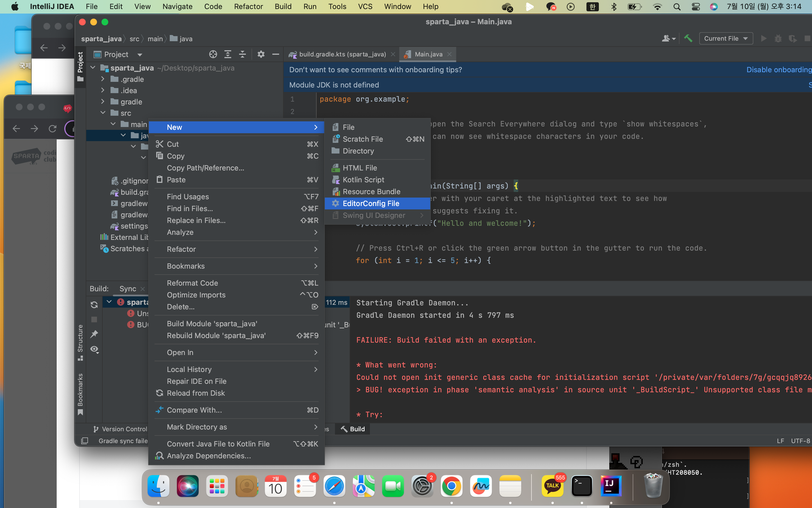Open Safari from the Dock
The image size is (812, 508).
coord(334,486)
